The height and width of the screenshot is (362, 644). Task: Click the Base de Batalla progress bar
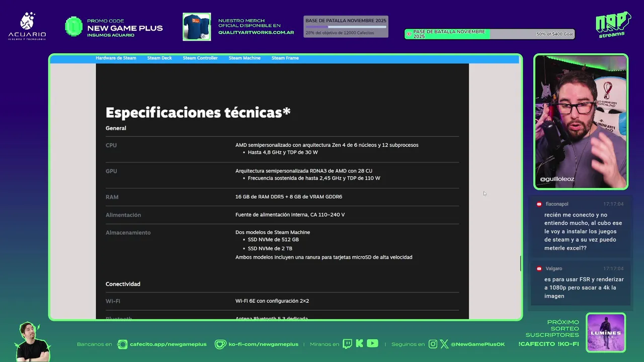click(x=346, y=27)
